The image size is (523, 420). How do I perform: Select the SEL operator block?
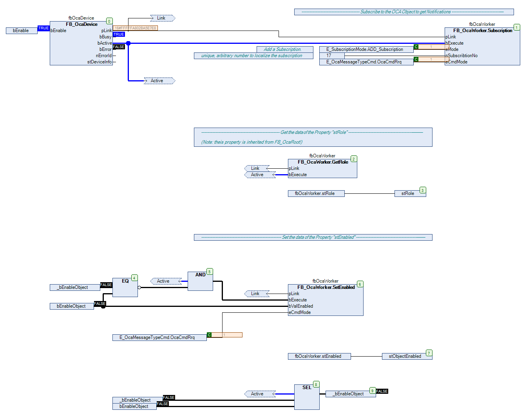click(307, 397)
